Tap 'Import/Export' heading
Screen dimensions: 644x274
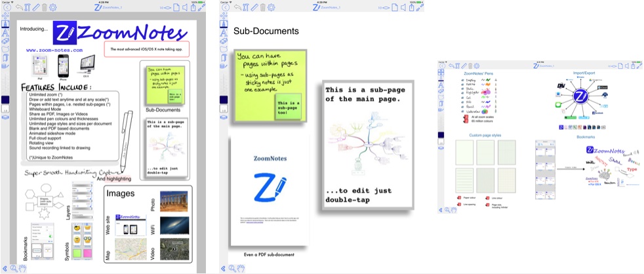[x=584, y=73]
